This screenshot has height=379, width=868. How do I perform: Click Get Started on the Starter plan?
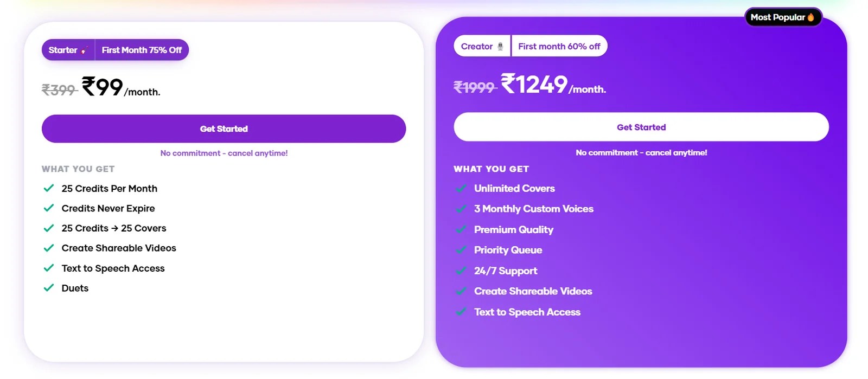(224, 129)
